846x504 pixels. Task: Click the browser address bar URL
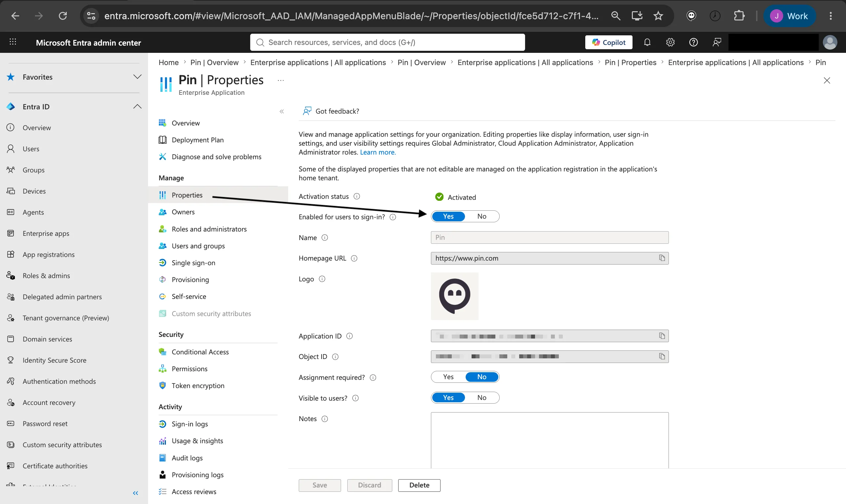pyautogui.click(x=352, y=16)
